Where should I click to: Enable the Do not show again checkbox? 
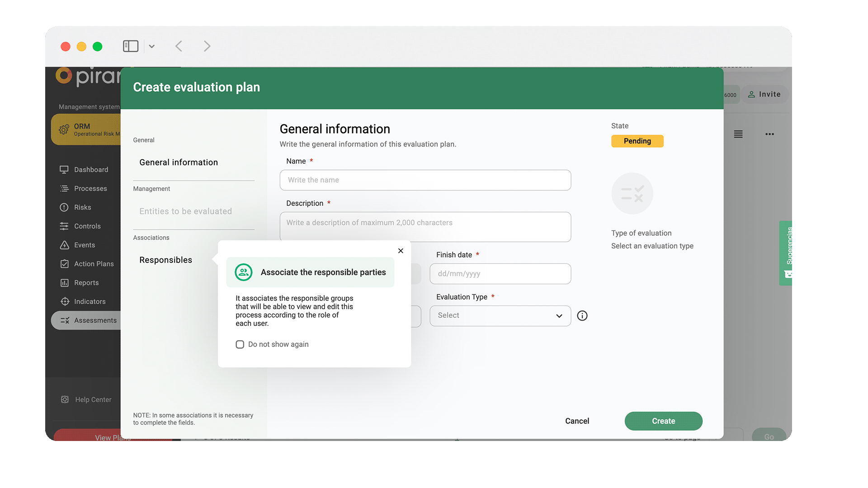[x=240, y=344]
